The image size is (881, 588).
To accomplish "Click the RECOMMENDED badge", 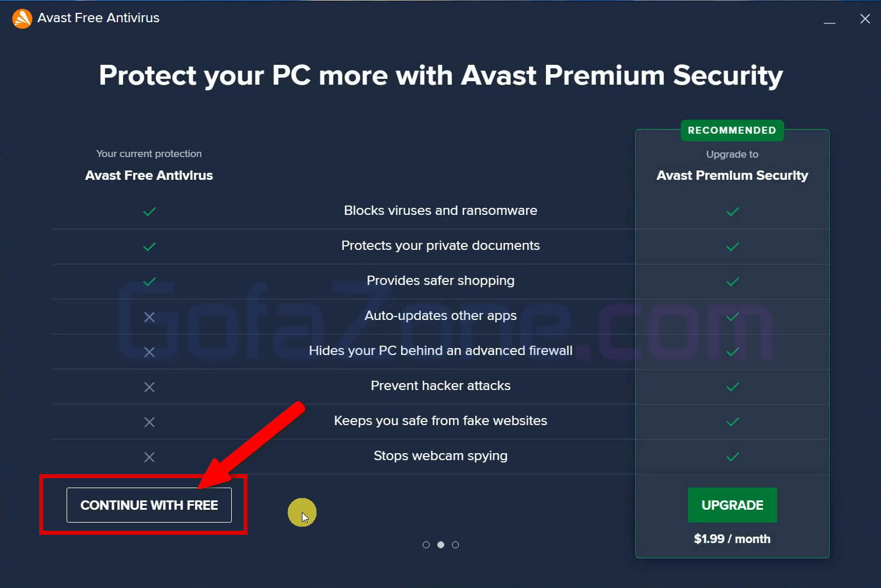I will pos(732,130).
